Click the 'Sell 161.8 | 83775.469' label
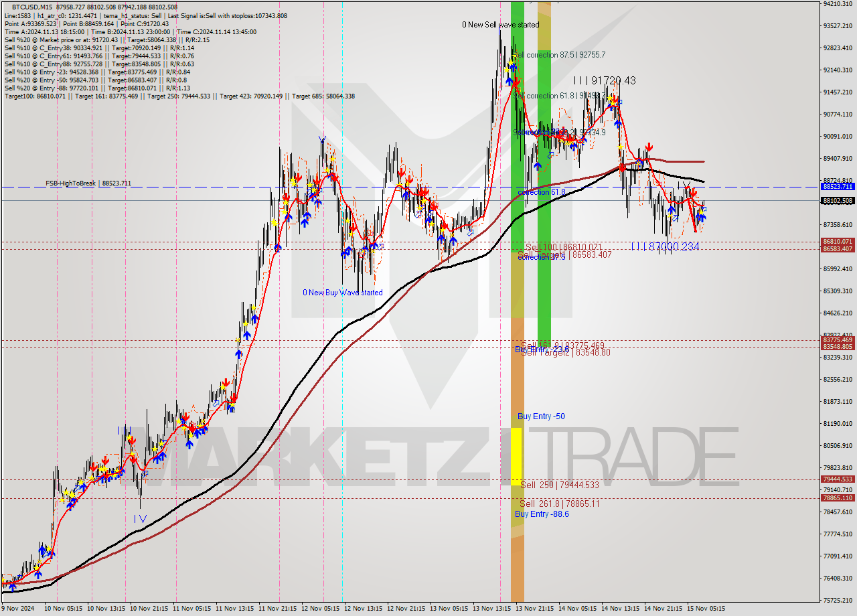The image size is (857, 616). click(x=562, y=345)
